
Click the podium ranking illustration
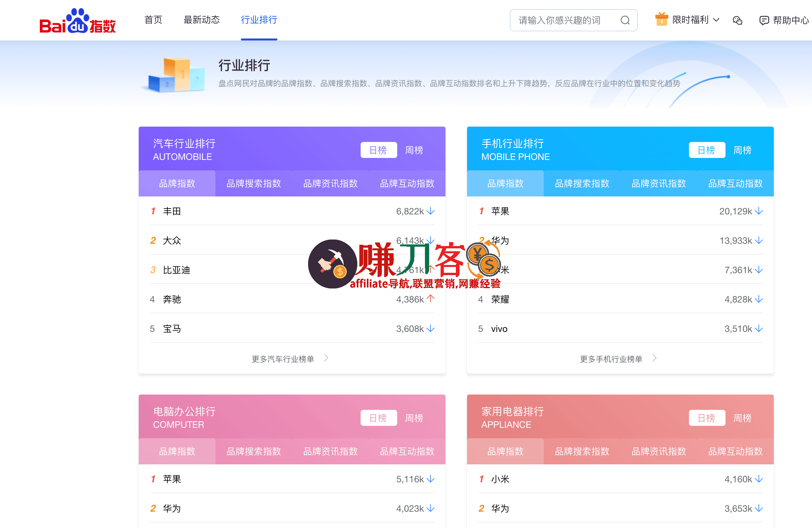tap(176, 75)
